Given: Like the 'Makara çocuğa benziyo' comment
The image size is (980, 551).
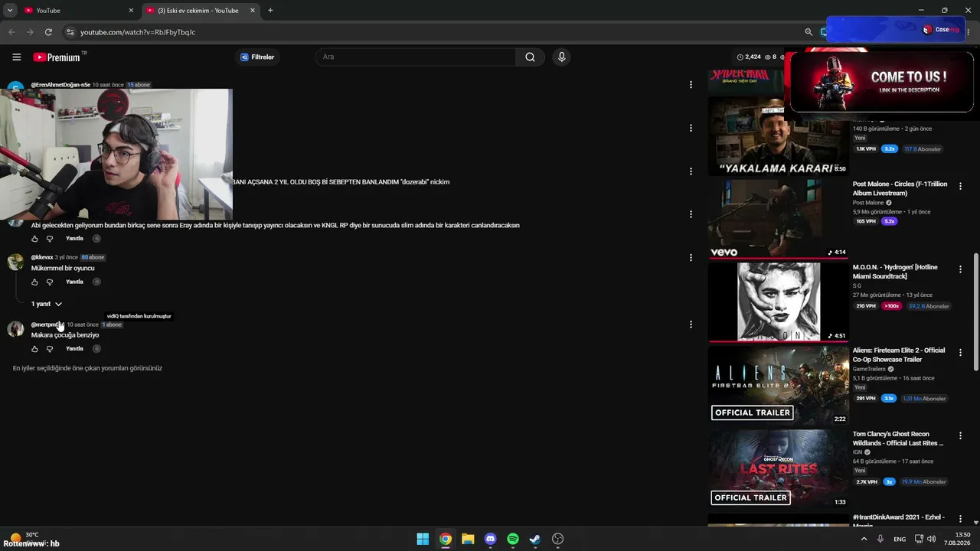Looking at the screenshot, I should (34, 349).
